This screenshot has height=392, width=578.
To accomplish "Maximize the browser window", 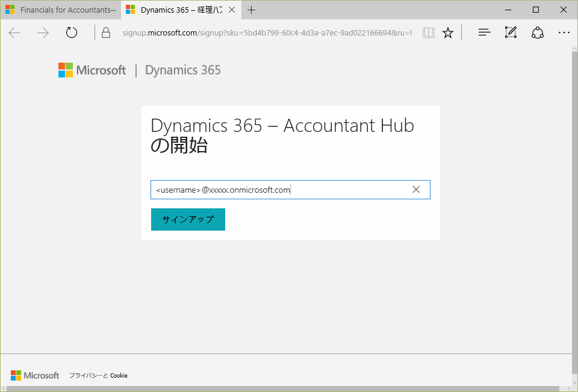I will pyautogui.click(x=536, y=10).
